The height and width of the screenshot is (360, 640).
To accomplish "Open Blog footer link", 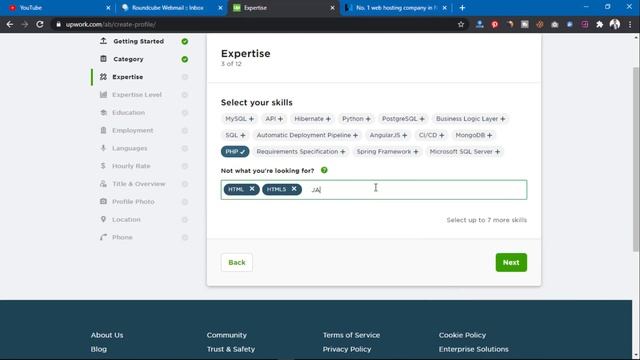I will click(98, 349).
